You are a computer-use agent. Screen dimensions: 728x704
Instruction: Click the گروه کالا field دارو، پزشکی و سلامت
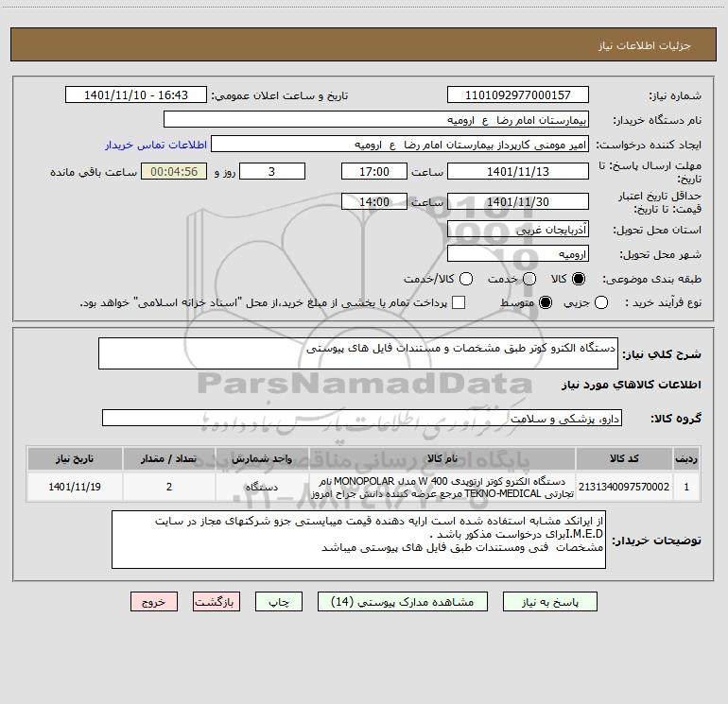(x=362, y=418)
